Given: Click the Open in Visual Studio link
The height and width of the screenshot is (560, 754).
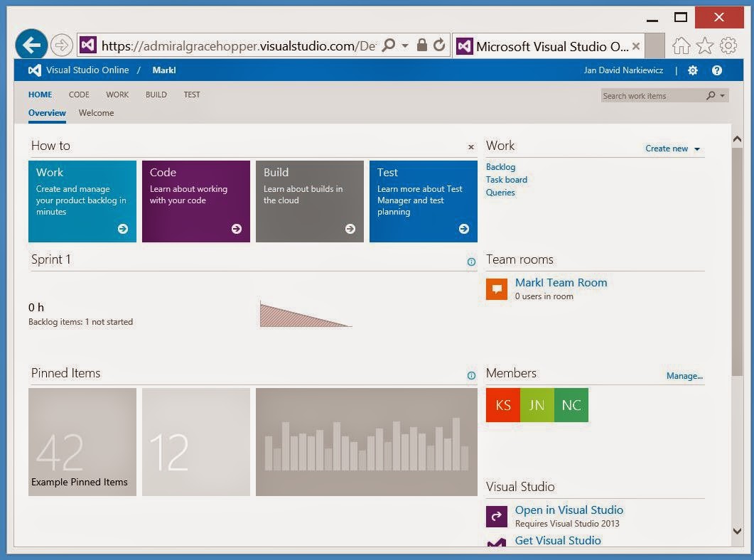Looking at the screenshot, I should coord(569,510).
